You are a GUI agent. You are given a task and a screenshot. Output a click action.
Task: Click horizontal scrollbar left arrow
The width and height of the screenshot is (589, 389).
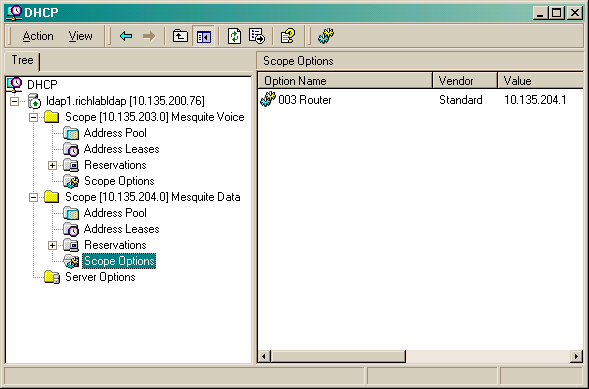[264, 356]
